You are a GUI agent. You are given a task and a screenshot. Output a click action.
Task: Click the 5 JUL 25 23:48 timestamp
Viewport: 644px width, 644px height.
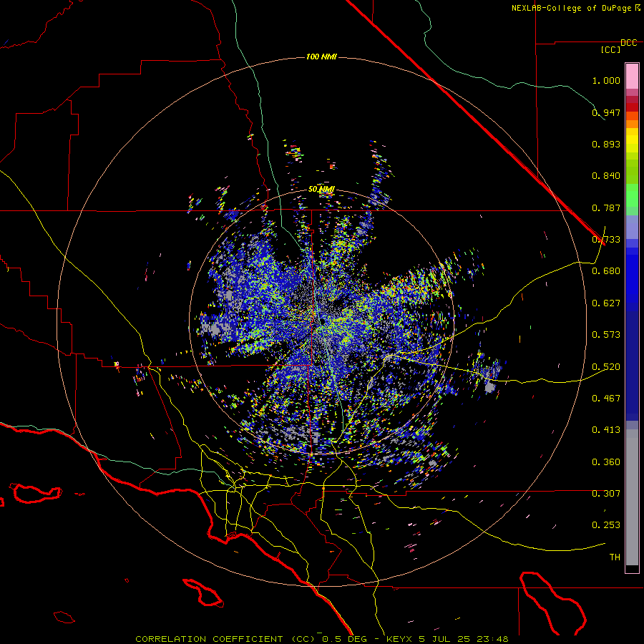tap(464, 639)
